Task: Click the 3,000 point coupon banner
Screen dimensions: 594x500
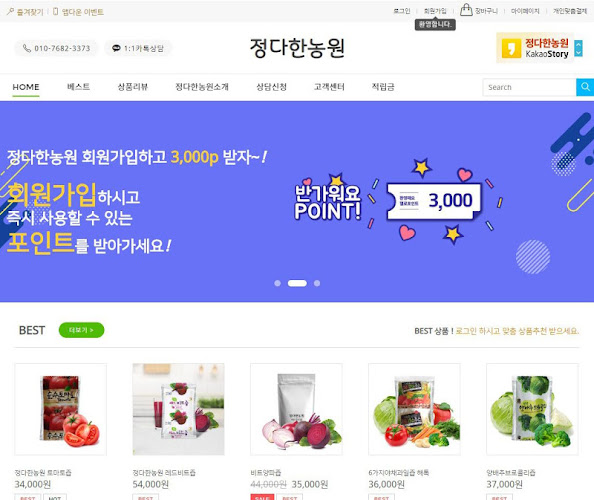Action: 434,201
